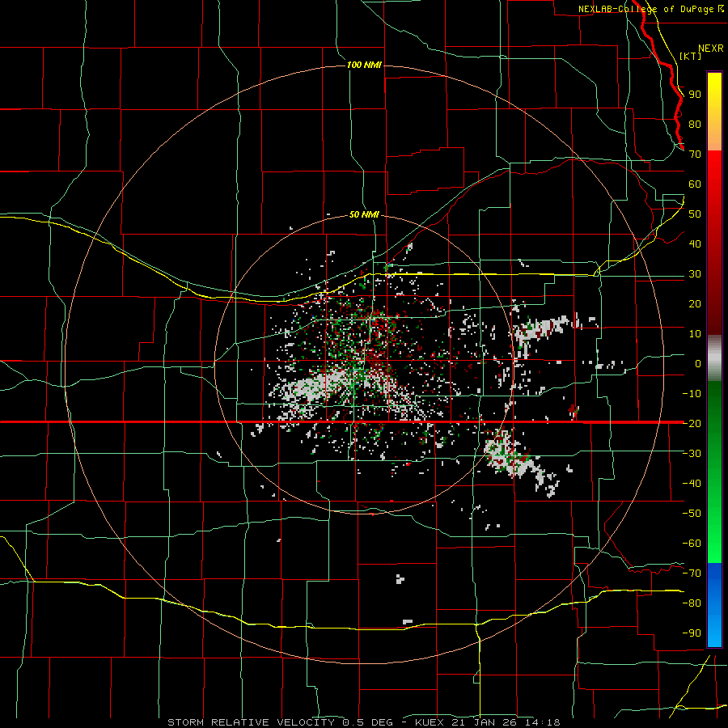Click the 40 value on velocity scale
Image resolution: width=728 pixels, height=728 pixels.
[695, 243]
